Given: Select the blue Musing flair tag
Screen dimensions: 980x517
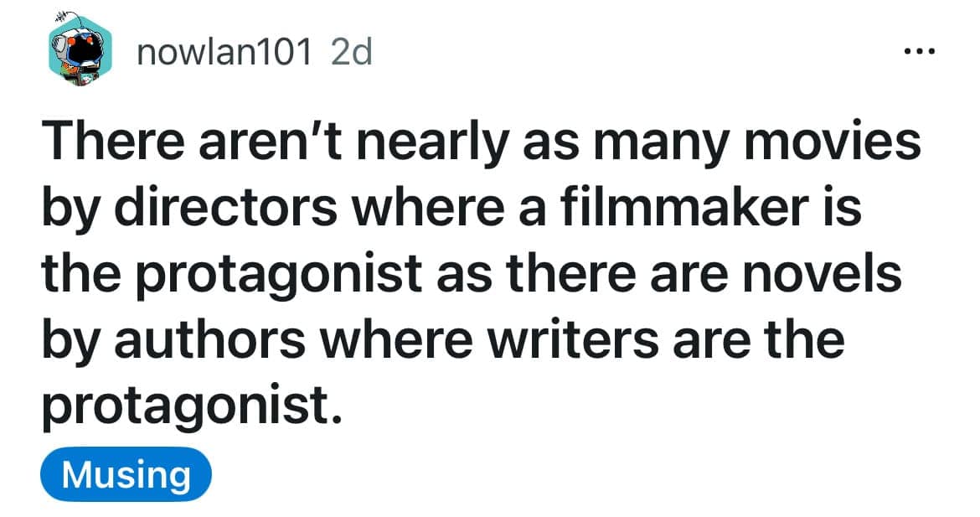Looking at the screenshot, I should coord(126,475).
